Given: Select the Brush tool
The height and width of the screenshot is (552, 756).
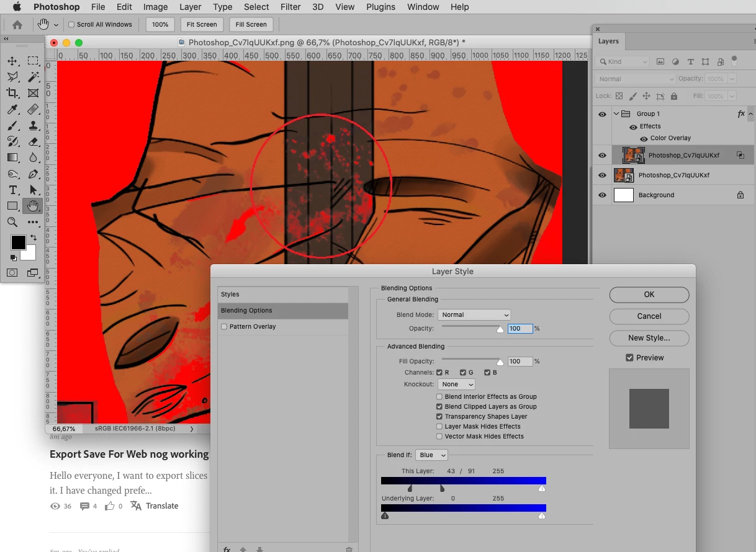Looking at the screenshot, I should (x=12, y=125).
